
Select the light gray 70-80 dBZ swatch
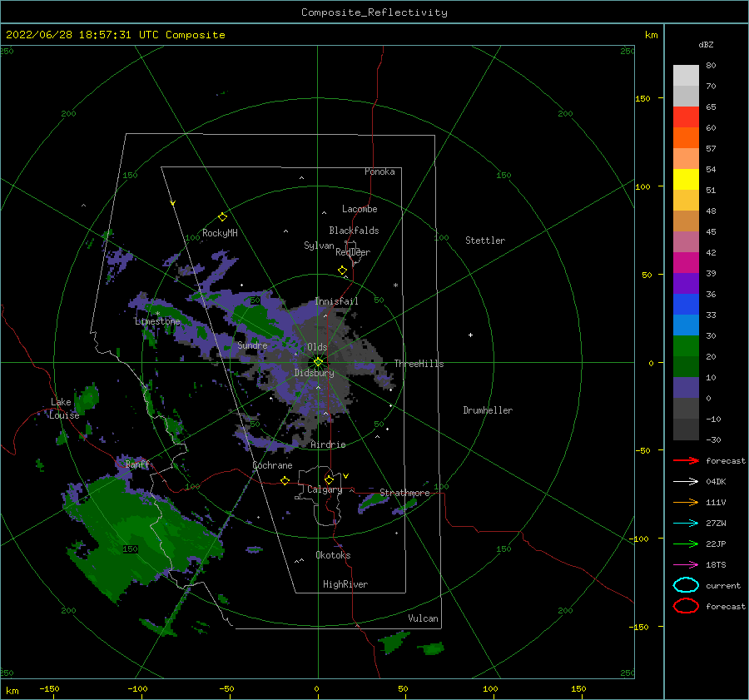point(686,76)
